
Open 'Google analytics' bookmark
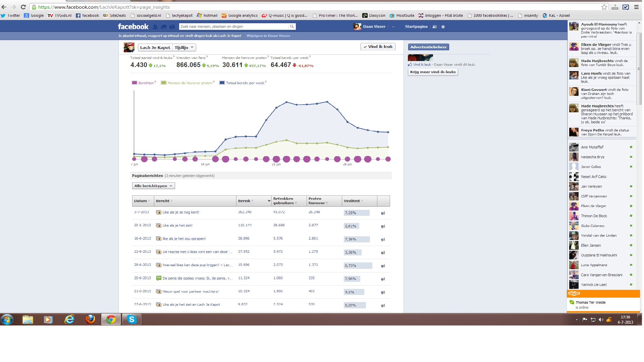(239, 15)
